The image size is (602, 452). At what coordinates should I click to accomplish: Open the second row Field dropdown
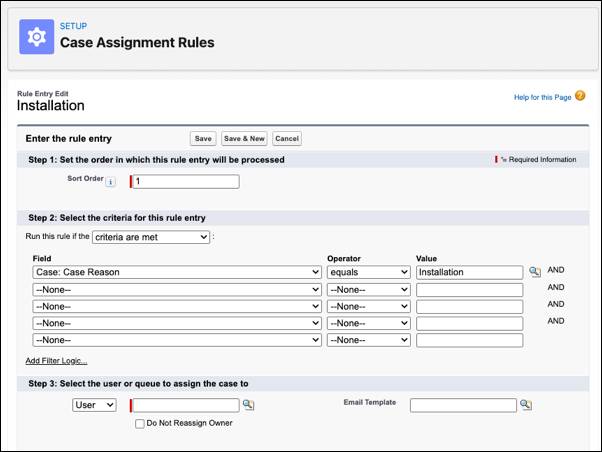point(177,290)
